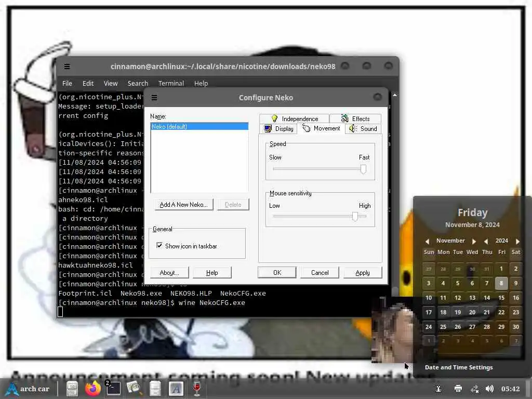Switch to the Display tab

point(278,129)
